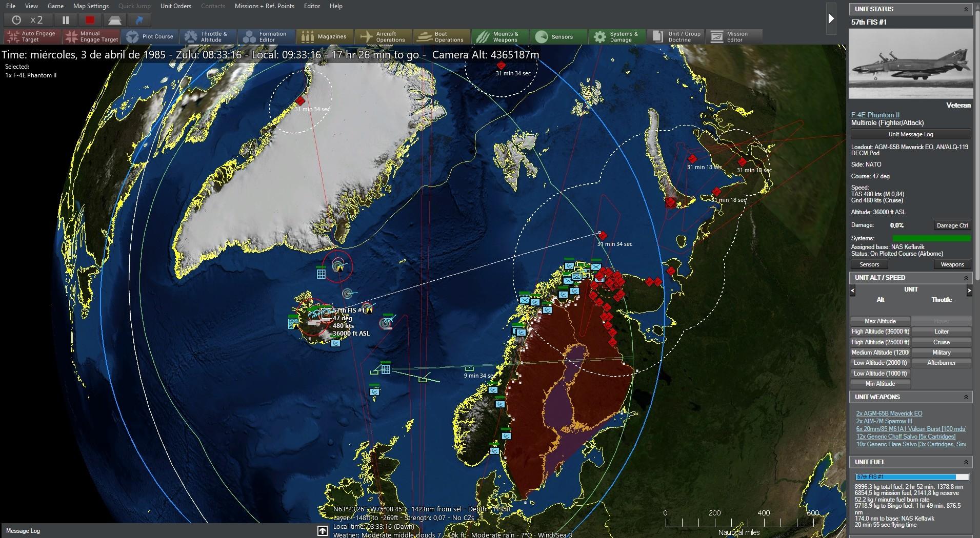
Task: Open the Throttle & Altitude panel
Action: point(208,36)
